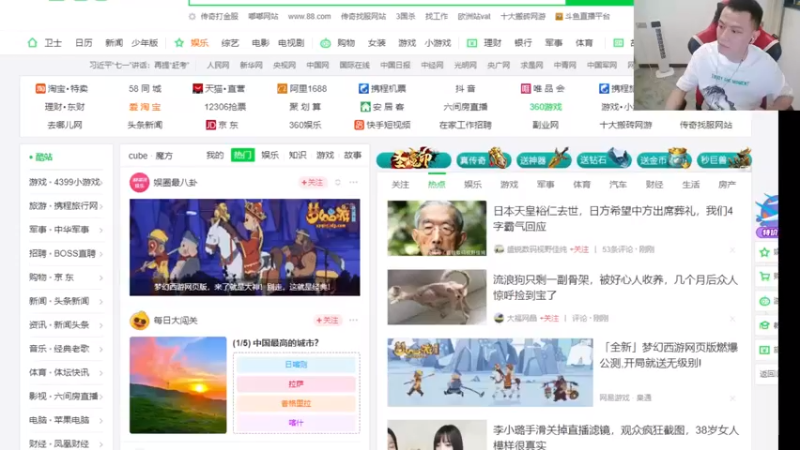Dismiss the 日本天皇 news item with X
This screenshot has width=800, height=450.
pyautogui.click(x=732, y=250)
